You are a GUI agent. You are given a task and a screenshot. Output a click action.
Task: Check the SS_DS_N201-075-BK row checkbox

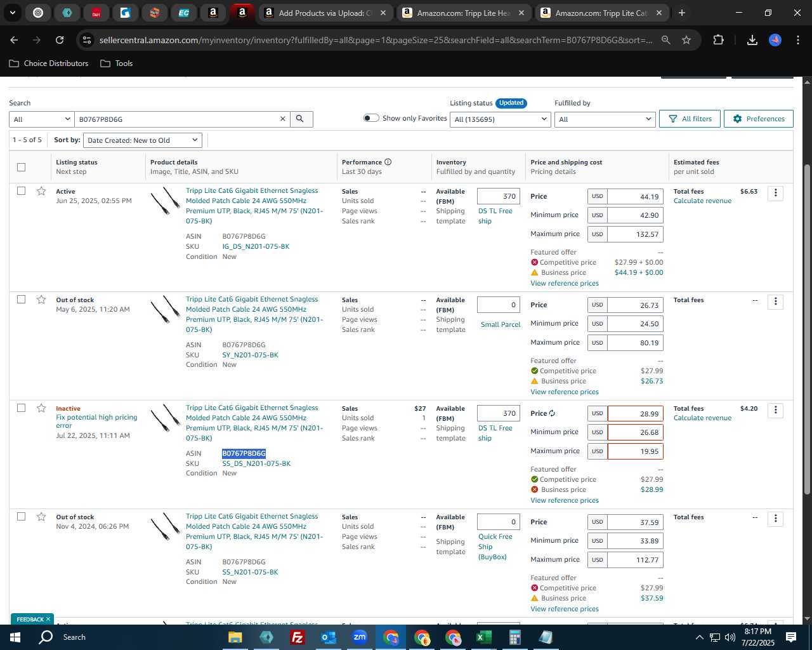click(22, 408)
